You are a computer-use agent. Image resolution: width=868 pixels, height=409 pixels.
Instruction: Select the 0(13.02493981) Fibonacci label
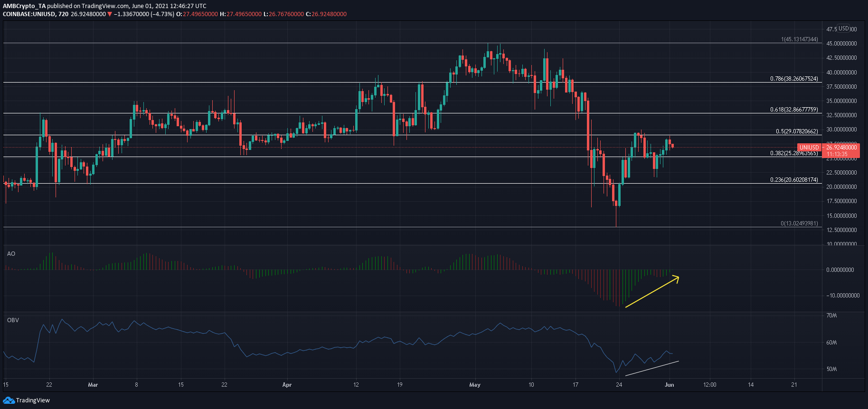[800, 223]
